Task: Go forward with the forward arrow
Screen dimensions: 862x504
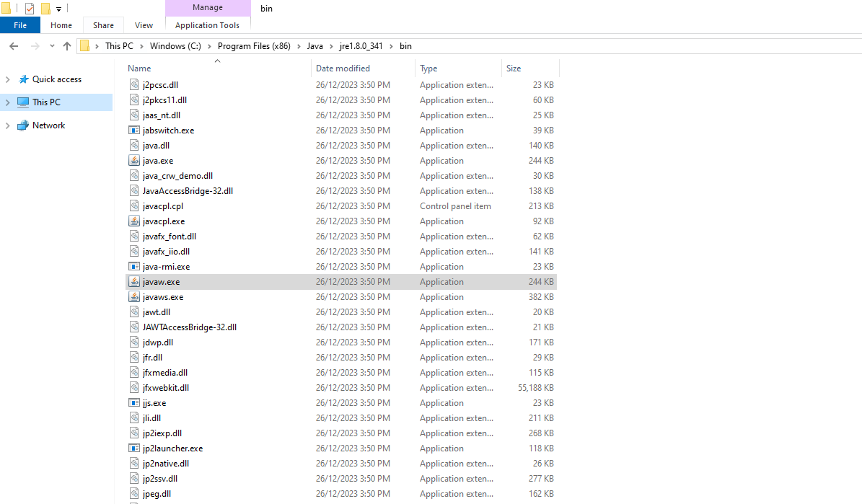Action: point(35,46)
